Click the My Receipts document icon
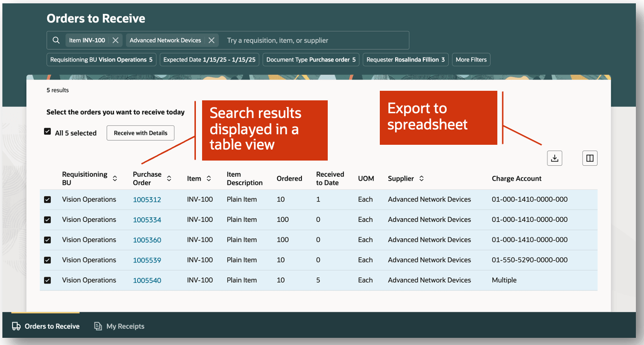644x345 pixels. [x=97, y=326]
